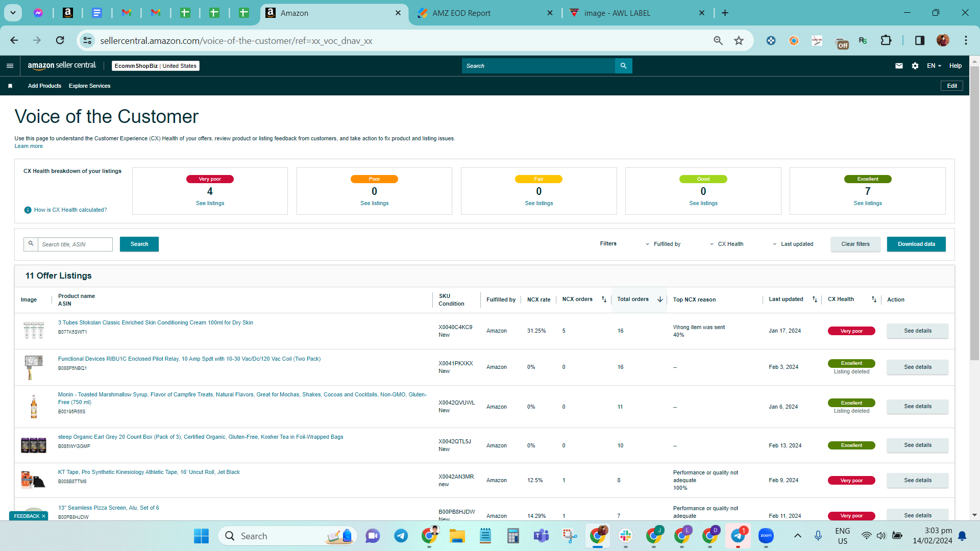The image size is (980, 551).
Task: Click the Amazon Seller Central logo
Action: pyautogui.click(x=62, y=65)
